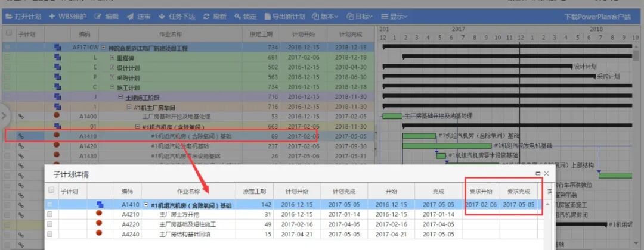This screenshot has height=250, width=644.
Task: Click green Gantt bar 主厂房基础开挖及地基处理
Action: 392,116
